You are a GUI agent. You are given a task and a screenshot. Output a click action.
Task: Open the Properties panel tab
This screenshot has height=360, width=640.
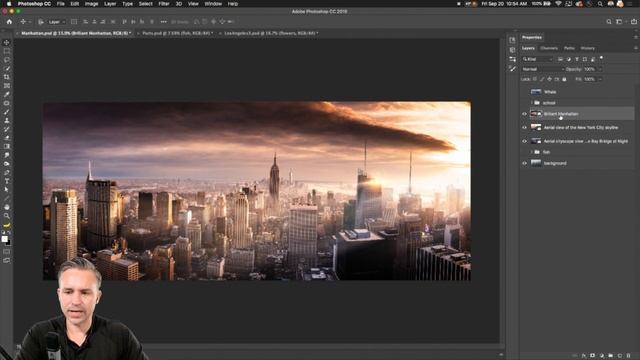tap(532, 37)
